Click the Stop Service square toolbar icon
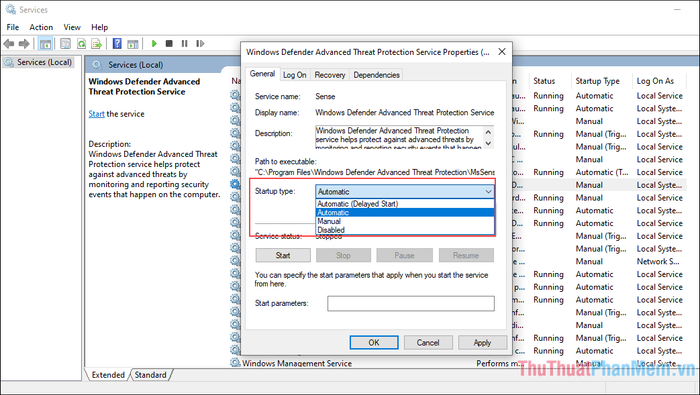Image resolution: width=700 pixels, height=395 pixels. point(169,43)
